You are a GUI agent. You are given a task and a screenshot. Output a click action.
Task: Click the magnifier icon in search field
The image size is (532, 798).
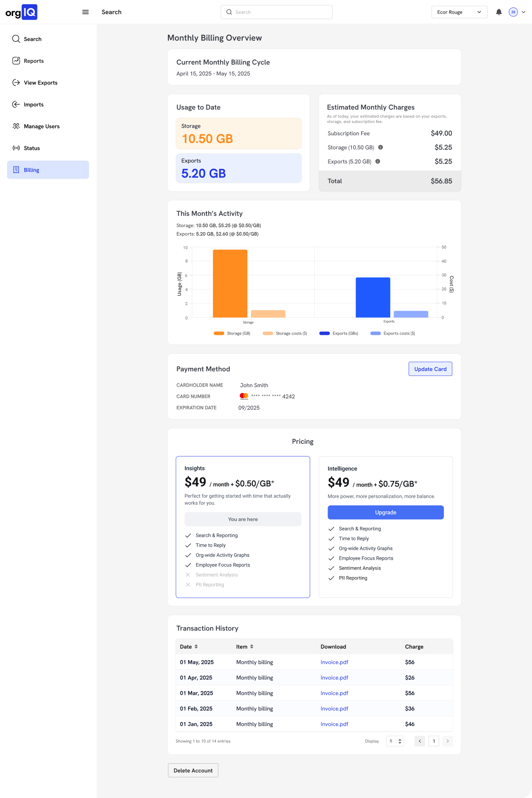click(x=229, y=12)
